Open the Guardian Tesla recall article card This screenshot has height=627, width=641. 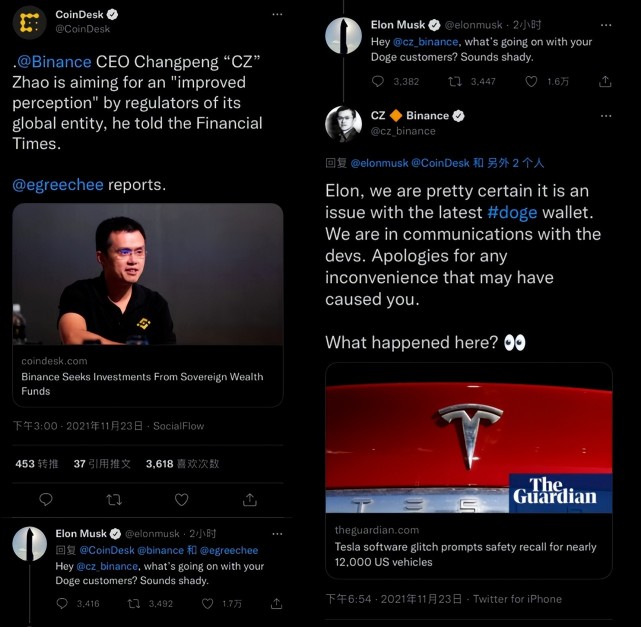click(468, 470)
